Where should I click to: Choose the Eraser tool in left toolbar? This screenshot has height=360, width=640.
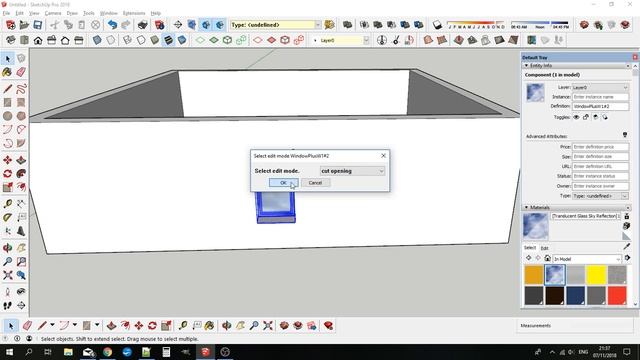pos(21,72)
